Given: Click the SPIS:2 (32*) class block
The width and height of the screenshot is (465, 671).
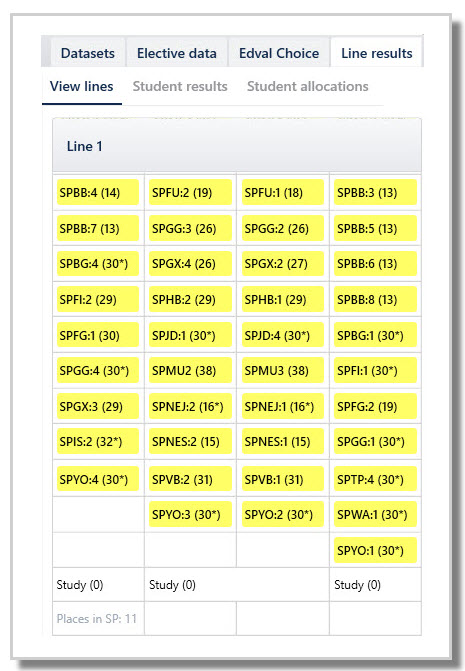Looking at the screenshot, I should pyautogui.click(x=98, y=442).
